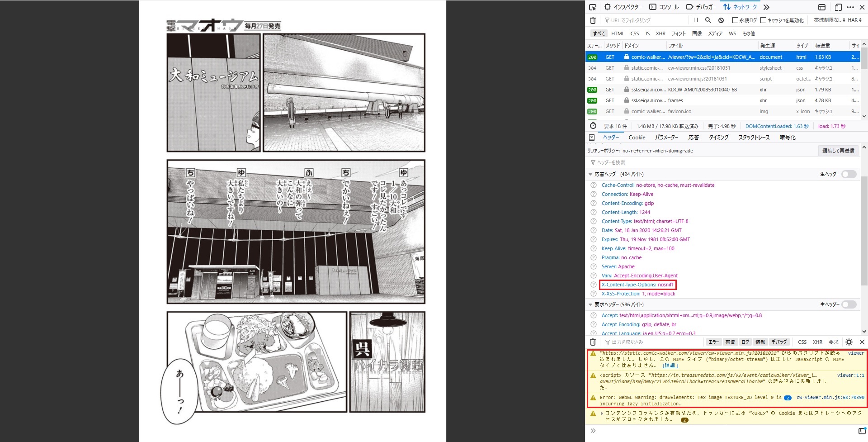Collapse the 応答ヘッダー section
868x442 pixels.
click(590, 174)
